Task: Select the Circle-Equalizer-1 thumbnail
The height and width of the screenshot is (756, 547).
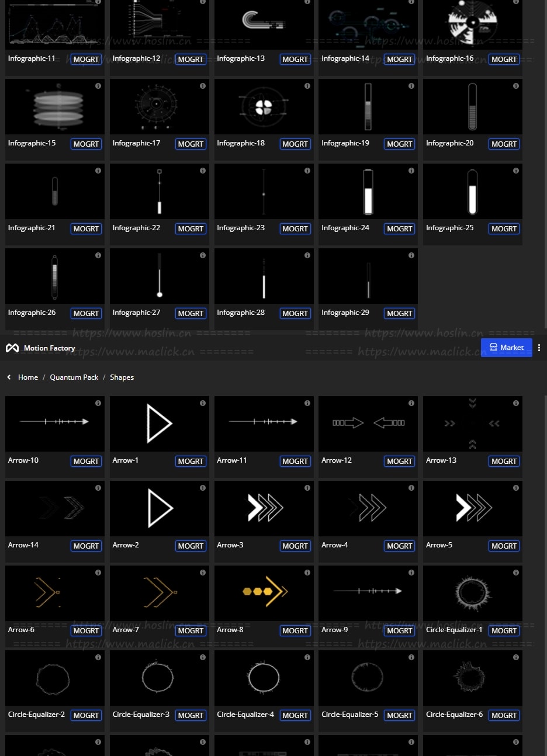Action: coord(473,593)
